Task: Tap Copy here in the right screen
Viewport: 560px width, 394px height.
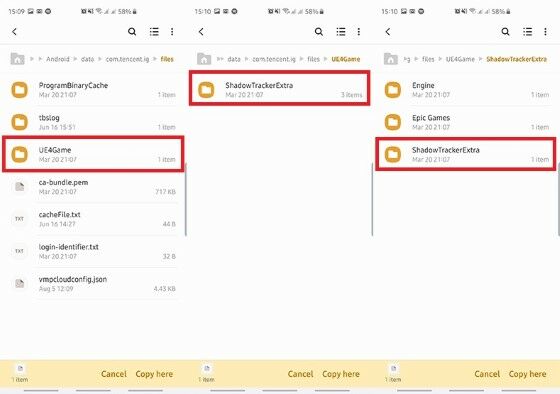Action: coord(528,374)
